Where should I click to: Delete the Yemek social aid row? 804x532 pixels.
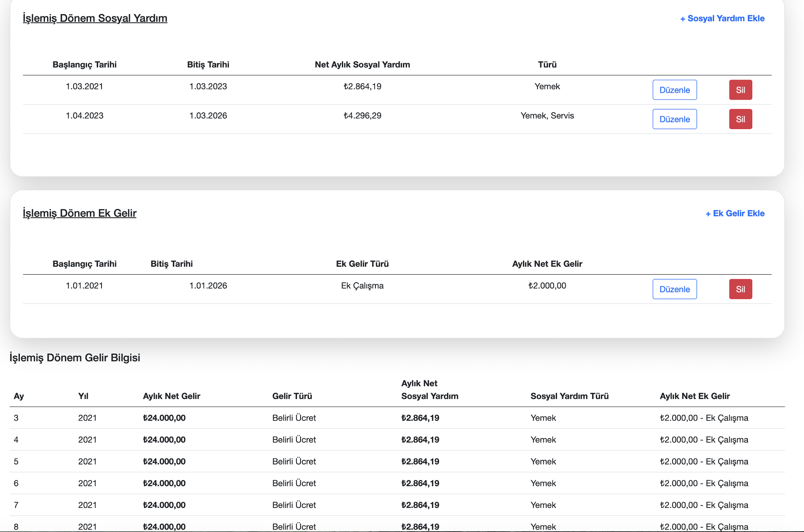740,90
